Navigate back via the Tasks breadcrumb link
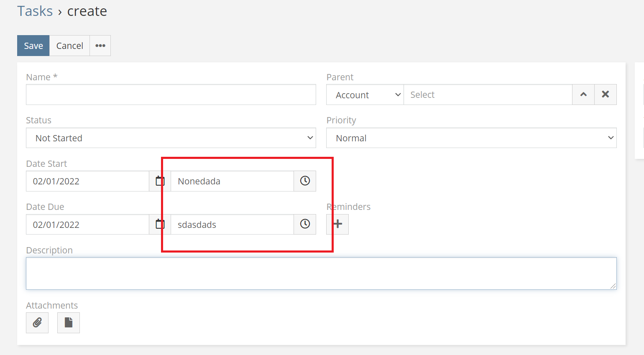Viewport: 644px width, 355px height. tap(35, 11)
